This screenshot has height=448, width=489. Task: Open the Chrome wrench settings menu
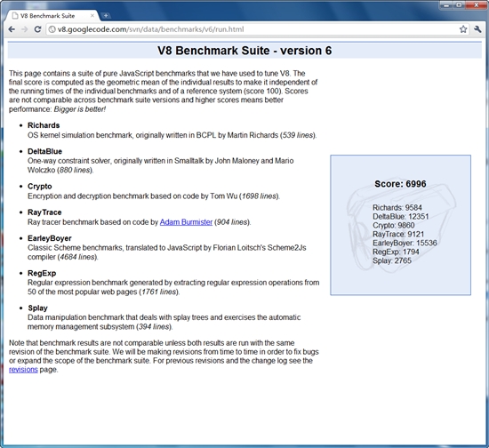(477, 29)
